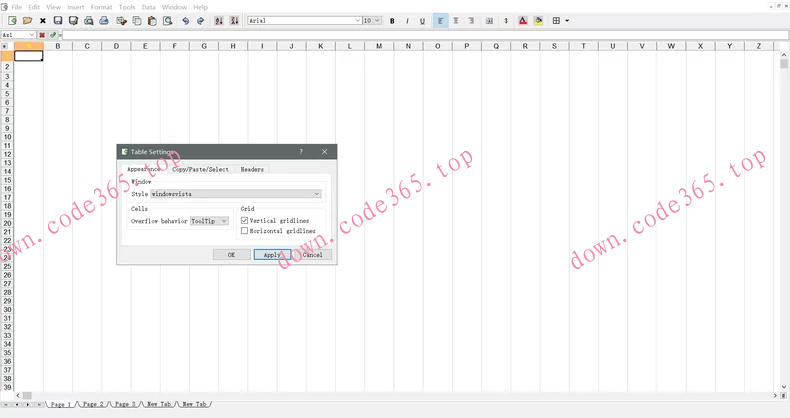Viewport: 790px width, 418px height.
Task: Click the select-all corner button
Action: (7, 46)
